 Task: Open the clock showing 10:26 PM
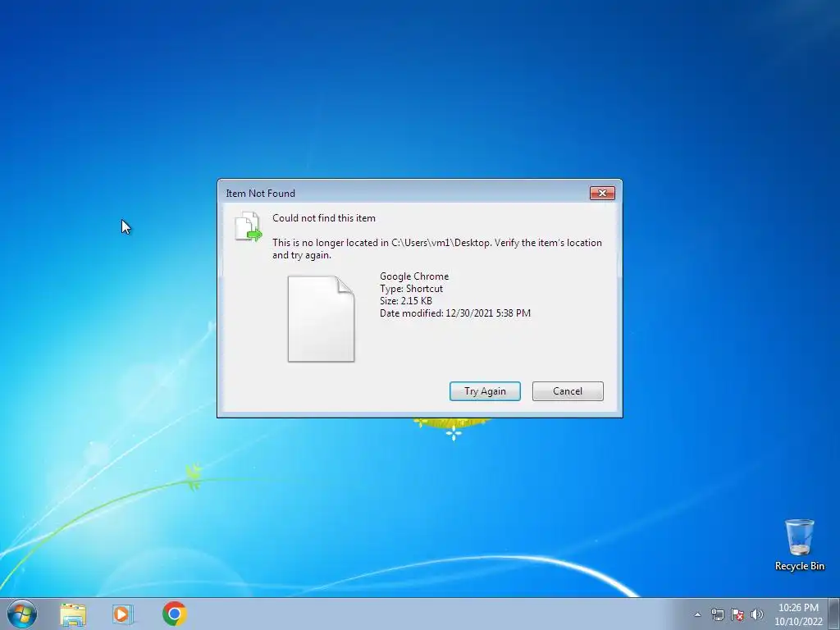pos(798,614)
